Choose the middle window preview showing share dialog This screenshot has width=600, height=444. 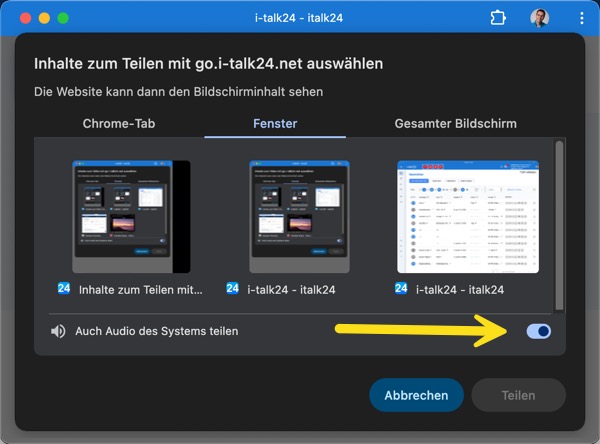[299, 216]
